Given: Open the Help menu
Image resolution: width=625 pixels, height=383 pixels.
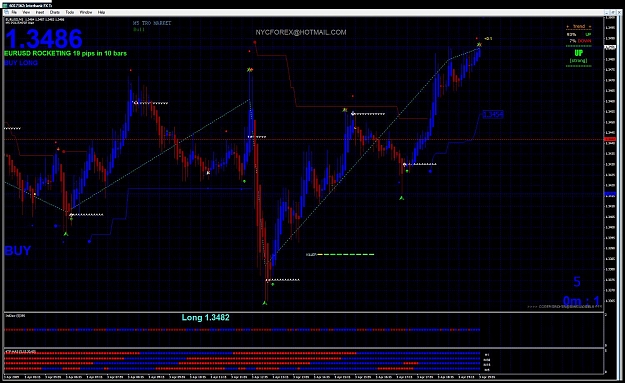Looking at the screenshot, I should [101, 12].
